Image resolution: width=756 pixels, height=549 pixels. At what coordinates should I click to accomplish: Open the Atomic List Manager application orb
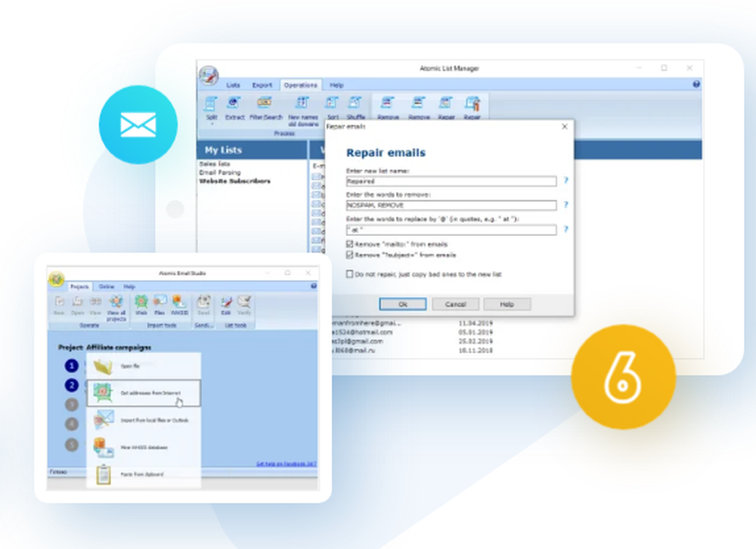point(209,76)
